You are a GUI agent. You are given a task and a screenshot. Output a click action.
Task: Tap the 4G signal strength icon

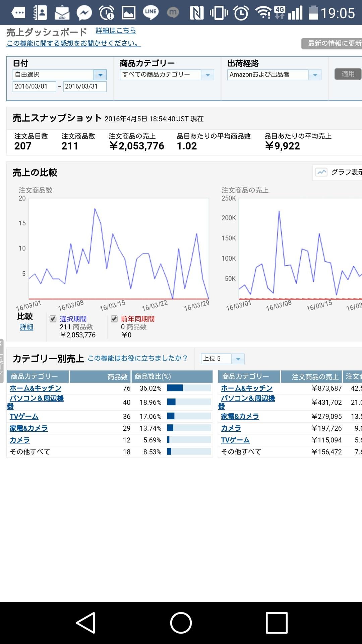289,13
